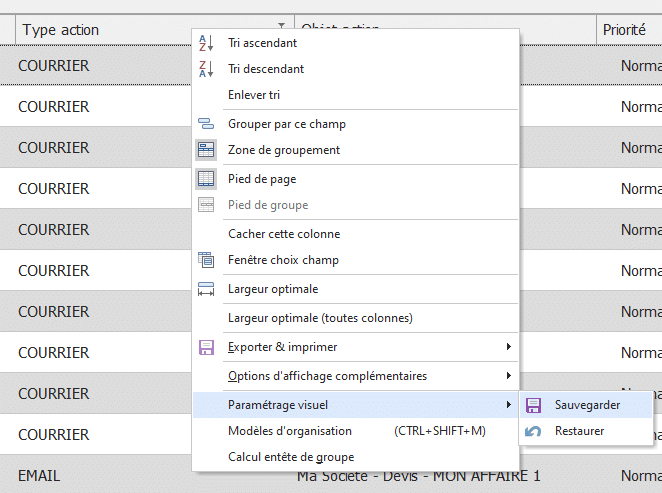Open the Type action column filter dropdown
The height and width of the screenshot is (493, 662).
281,29
